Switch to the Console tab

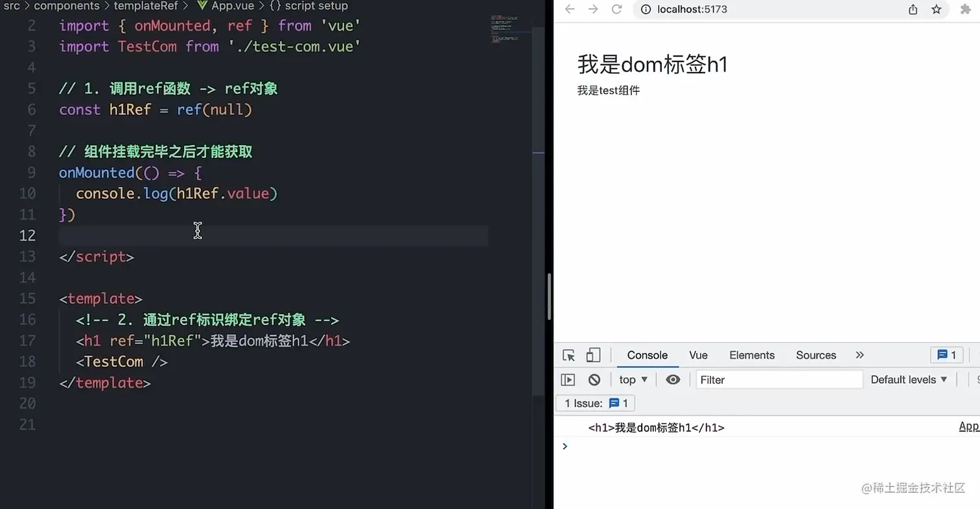pos(647,355)
